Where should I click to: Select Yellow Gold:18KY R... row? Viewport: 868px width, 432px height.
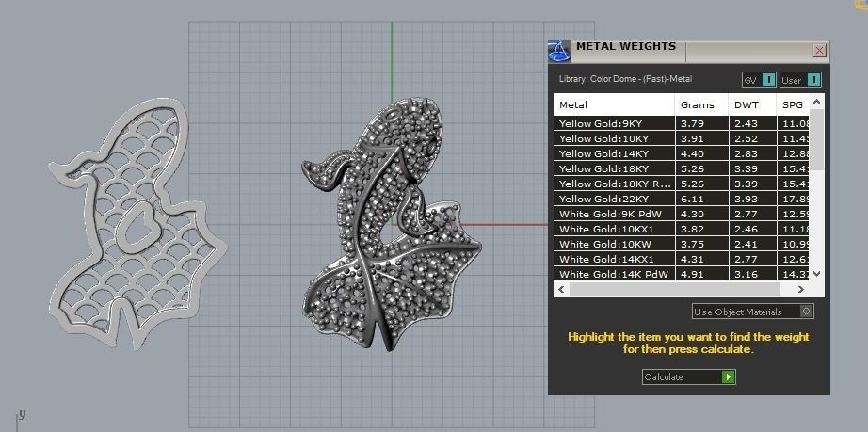click(x=682, y=184)
